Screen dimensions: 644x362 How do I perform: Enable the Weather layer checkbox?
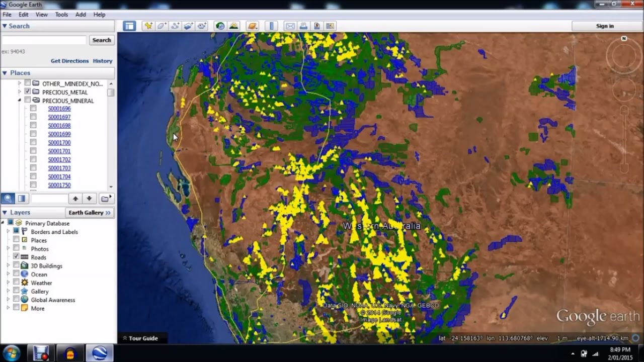click(16, 283)
